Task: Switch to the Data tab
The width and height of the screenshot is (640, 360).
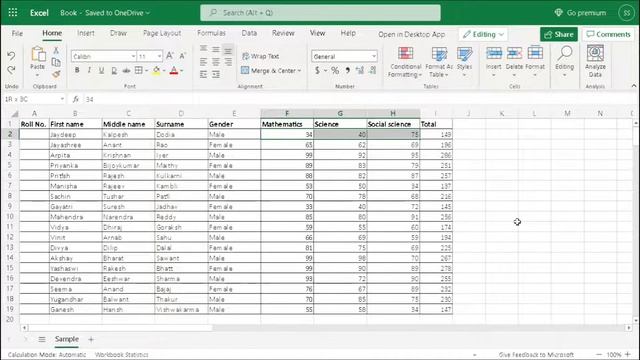Action: click(x=249, y=33)
